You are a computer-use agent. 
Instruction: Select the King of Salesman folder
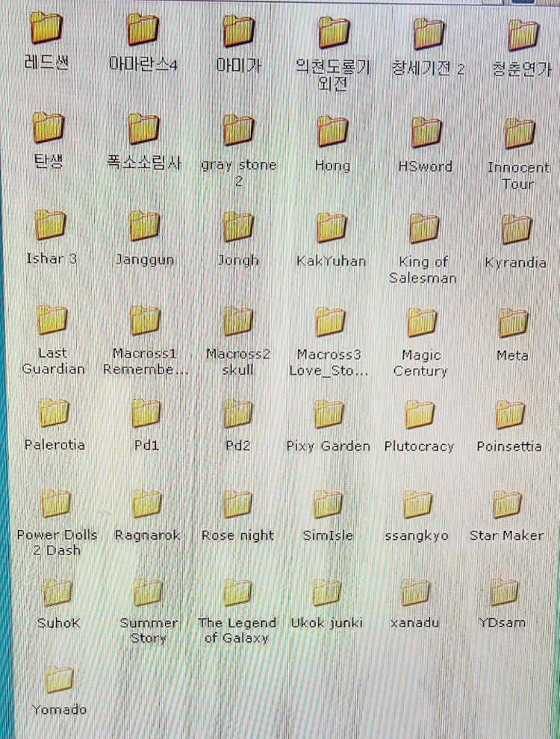(423, 228)
